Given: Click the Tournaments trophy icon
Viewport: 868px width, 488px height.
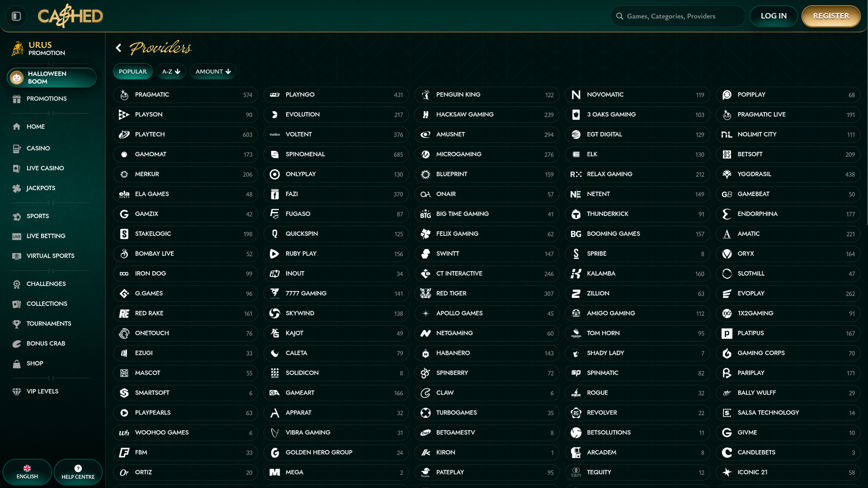Looking at the screenshot, I should point(17,324).
